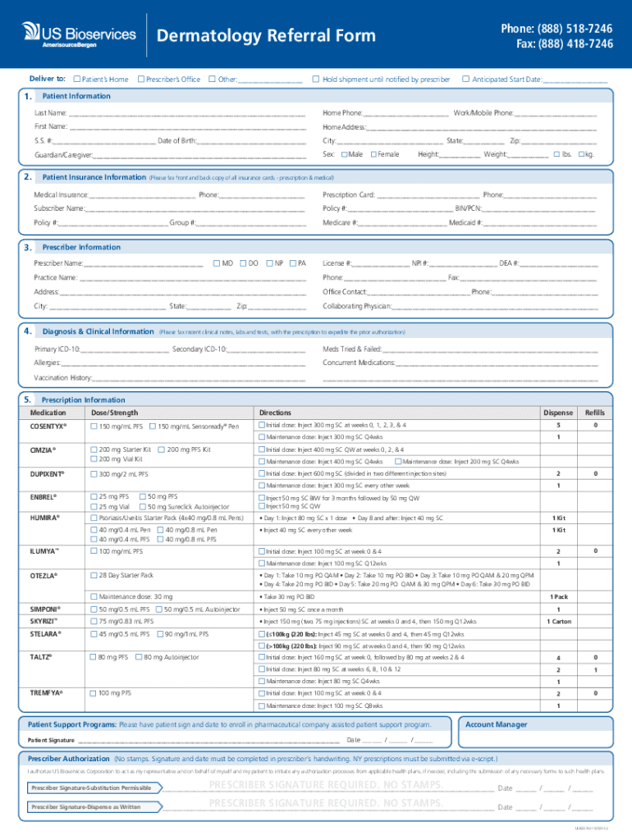
Task: Tick the Otezla 28 Day Starter Pack
Action: point(94,576)
